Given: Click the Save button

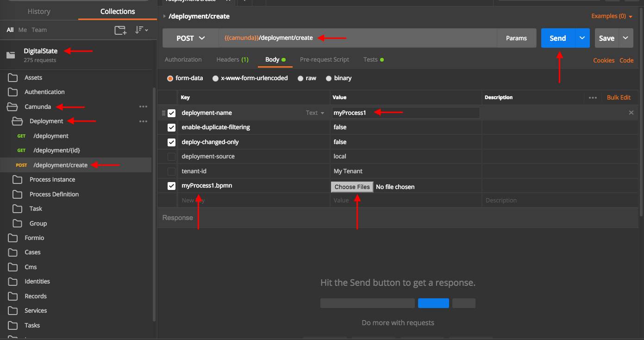Looking at the screenshot, I should pyautogui.click(x=606, y=38).
